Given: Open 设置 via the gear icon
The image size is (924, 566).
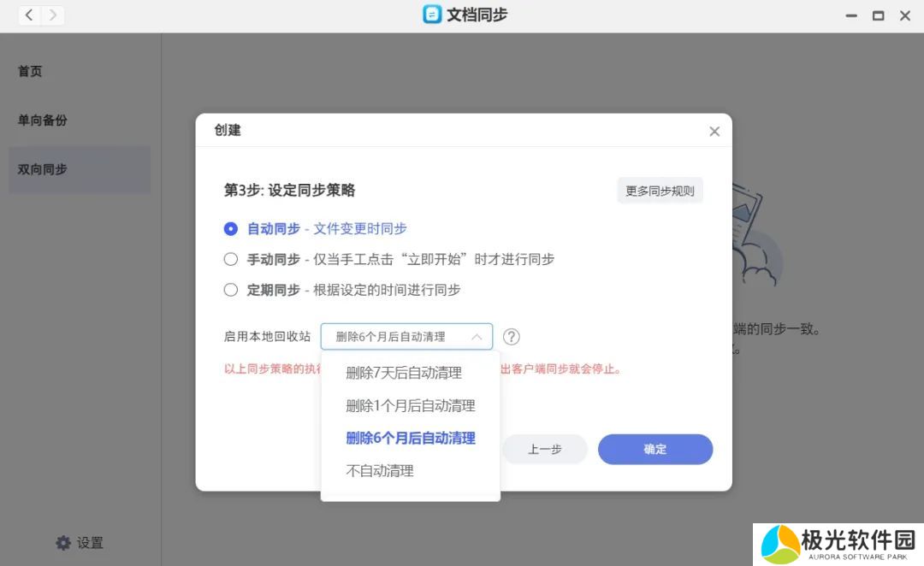Looking at the screenshot, I should 63,543.
